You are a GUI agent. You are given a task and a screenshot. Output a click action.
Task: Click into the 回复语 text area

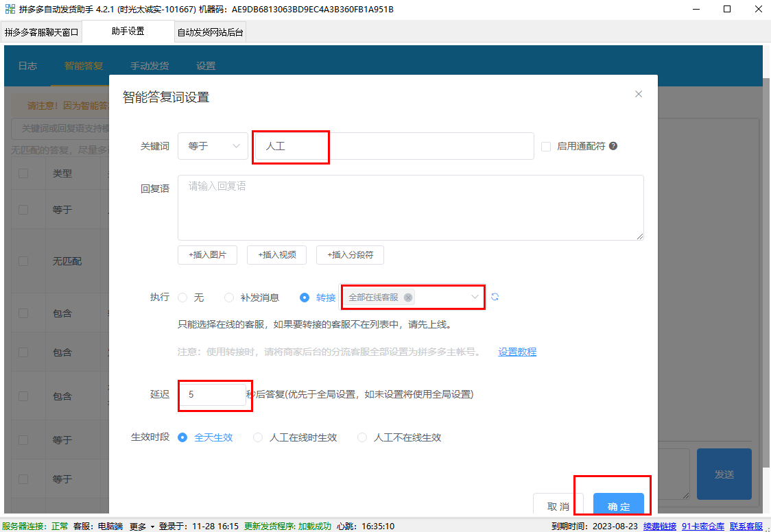pos(411,208)
